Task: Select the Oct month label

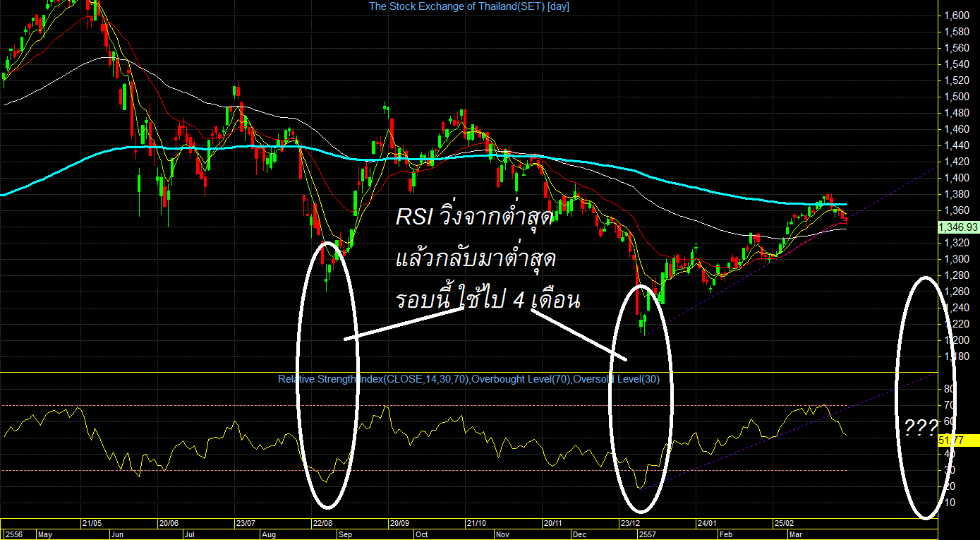Action: click(x=422, y=534)
